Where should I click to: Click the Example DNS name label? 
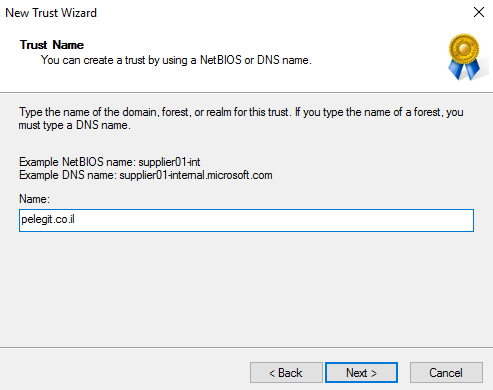tap(68, 175)
